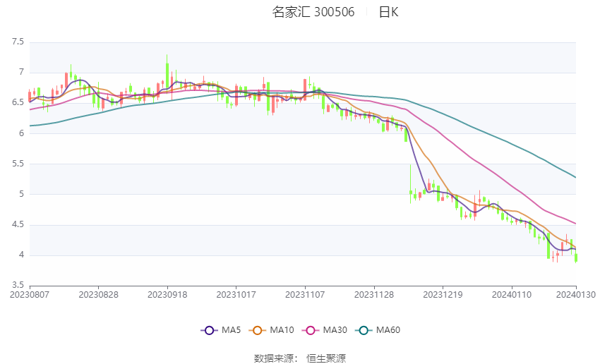
Task: Click the chart title 名家汇 300506
Action: point(313,12)
